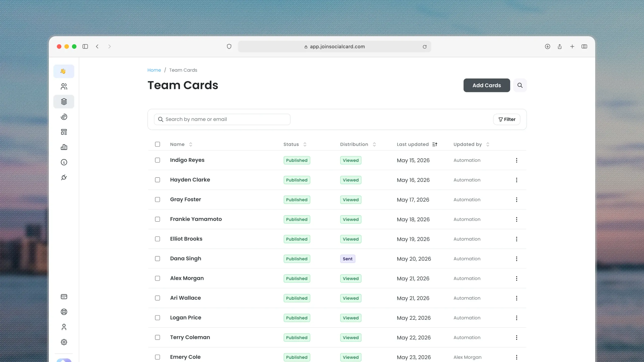Check the box for Hayden Clarke
The width and height of the screenshot is (644, 362).
(x=157, y=180)
